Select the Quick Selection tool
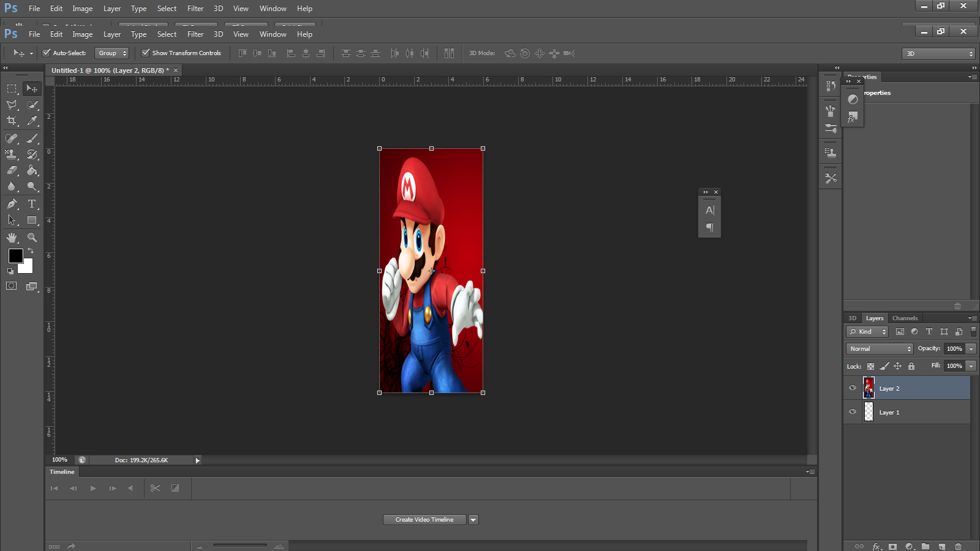Viewport: 980px width, 551px height. [x=32, y=105]
